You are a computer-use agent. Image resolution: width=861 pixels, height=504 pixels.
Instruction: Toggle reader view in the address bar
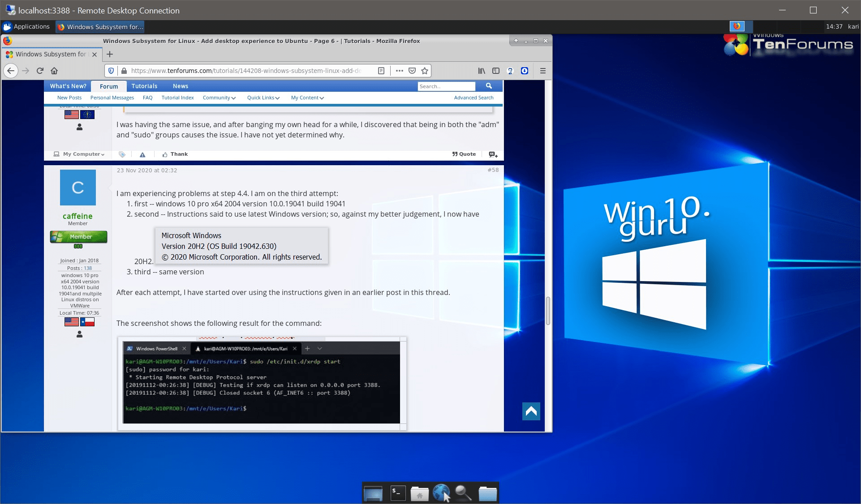tap(381, 71)
